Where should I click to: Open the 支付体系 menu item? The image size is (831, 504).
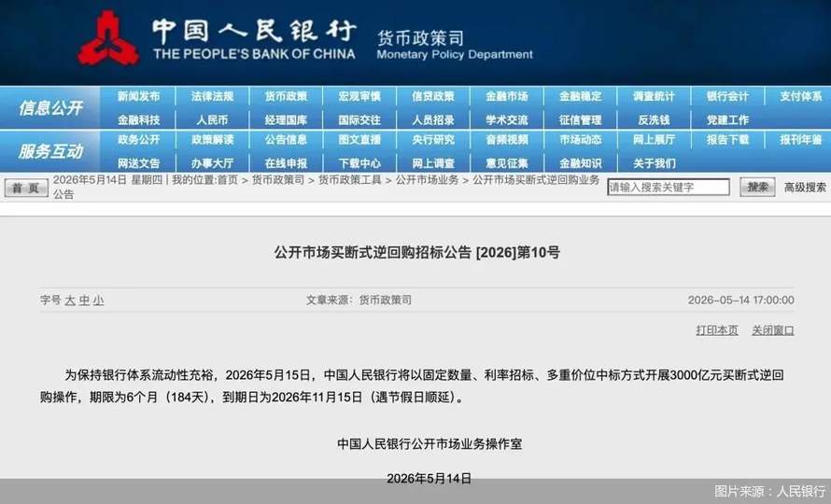(801, 96)
